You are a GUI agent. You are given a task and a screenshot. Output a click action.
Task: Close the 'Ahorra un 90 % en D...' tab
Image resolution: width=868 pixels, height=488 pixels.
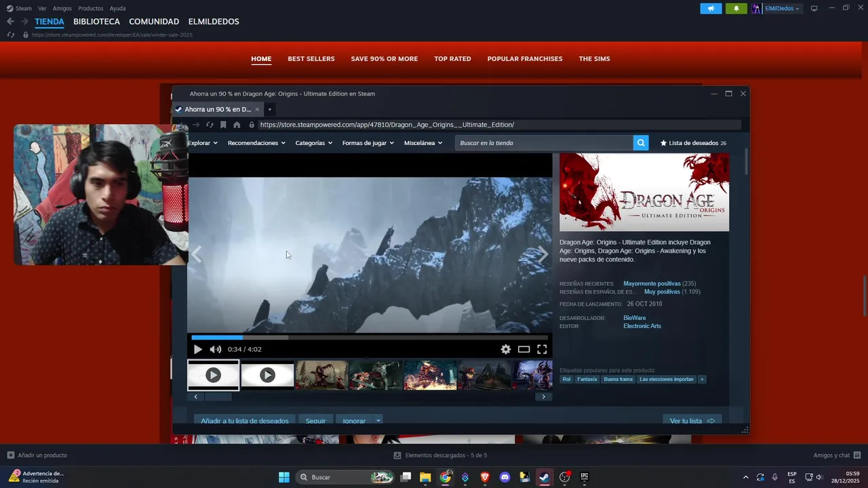click(x=256, y=109)
